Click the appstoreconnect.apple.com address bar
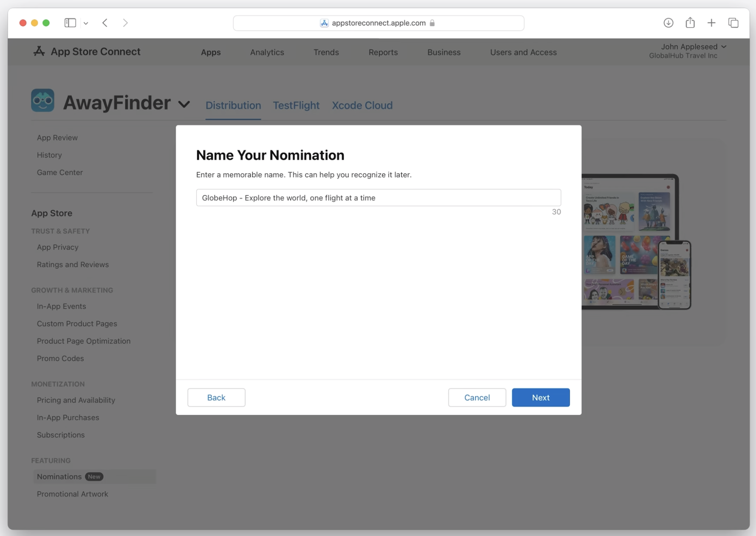 378,23
